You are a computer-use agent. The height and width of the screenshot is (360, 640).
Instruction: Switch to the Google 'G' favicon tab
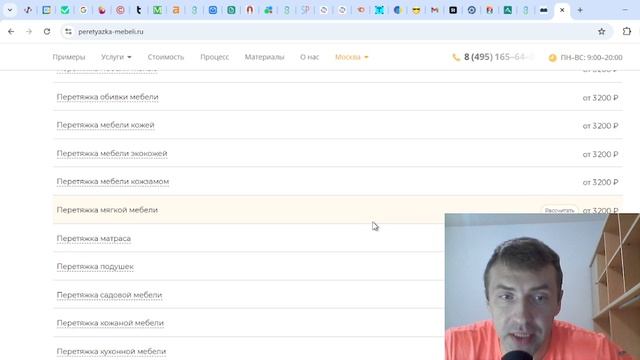(x=83, y=10)
